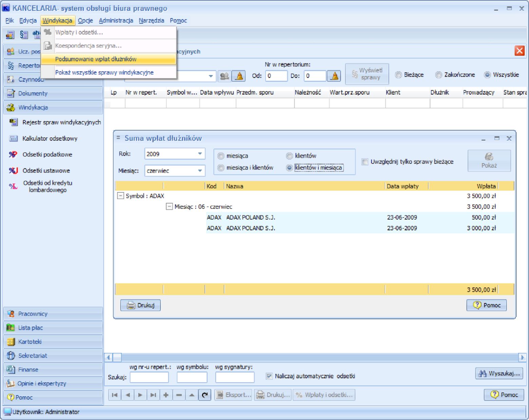Select the miesiąca i klientów radio option
The image size is (529, 420).
[x=221, y=168]
